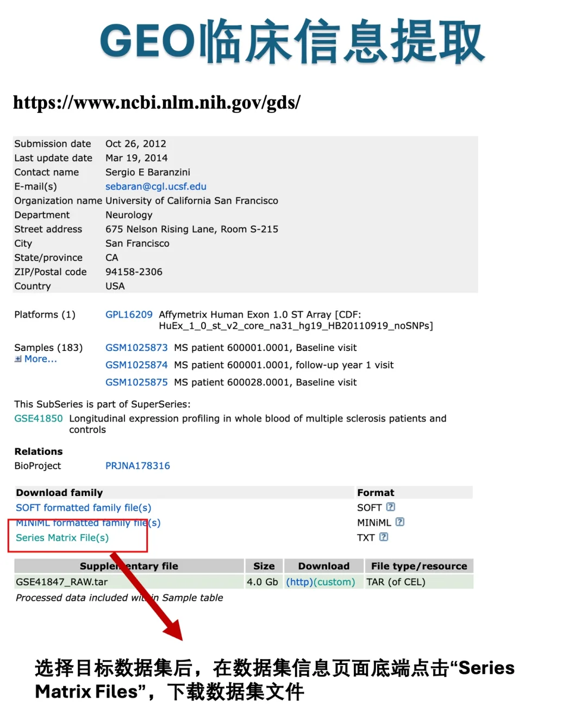The width and height of the screenshot is (587, 728).
Task: Click the Size column header
Action: tap(264, 566)
